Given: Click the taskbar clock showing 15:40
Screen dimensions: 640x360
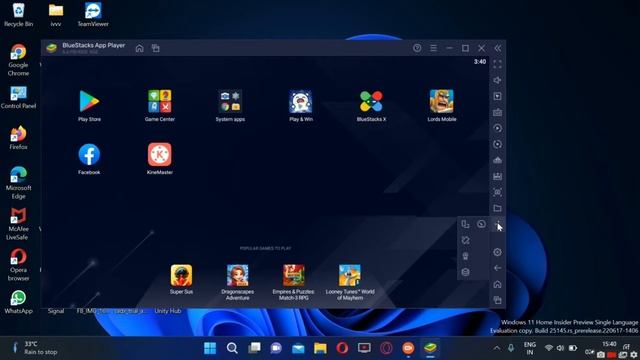Looking at the screenshot, I should click(x=609, y=344).
